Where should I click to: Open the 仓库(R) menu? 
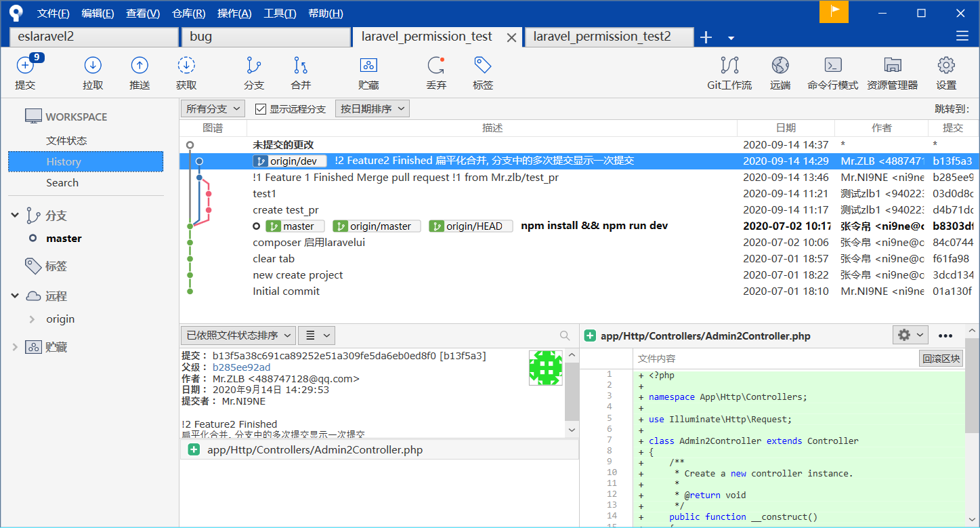point(188,14)
